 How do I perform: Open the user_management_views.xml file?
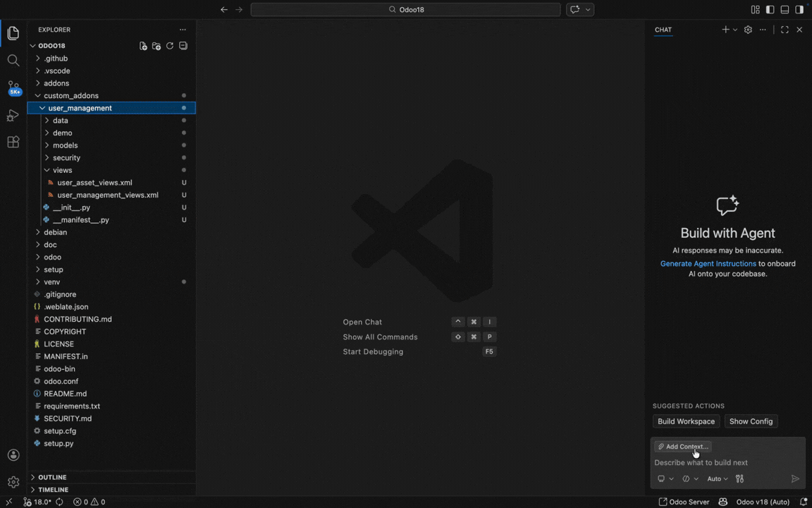click(x=111, y=195)
